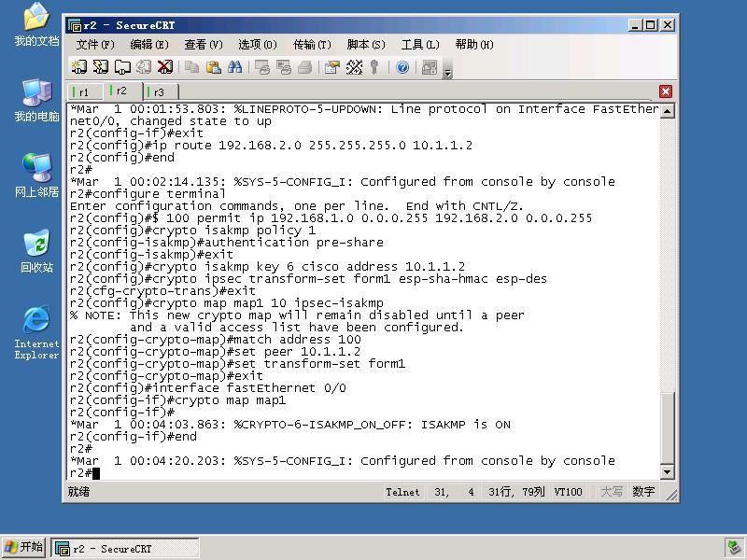The image size is (747, 560).
Task: Click the Print Selection icon
Action: pos(284,67)
